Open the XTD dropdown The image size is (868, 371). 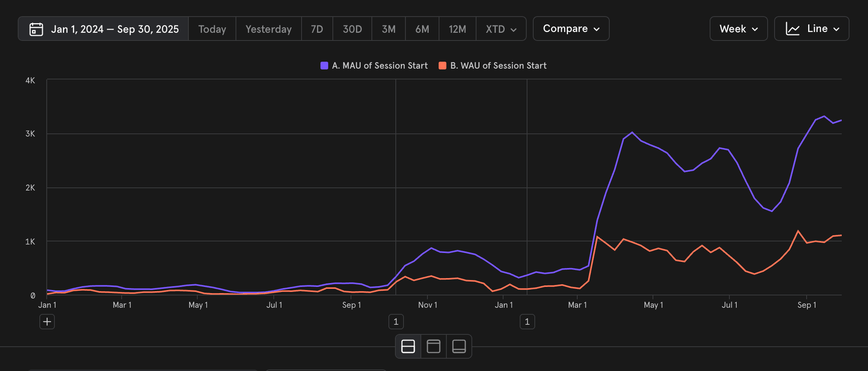[501, 29]
